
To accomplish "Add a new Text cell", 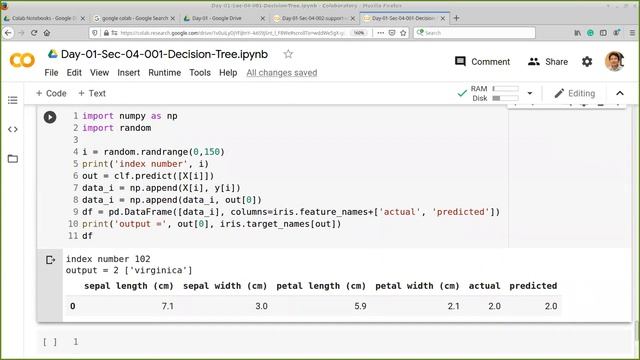I will pyautogui.click(x=92, y=93).
